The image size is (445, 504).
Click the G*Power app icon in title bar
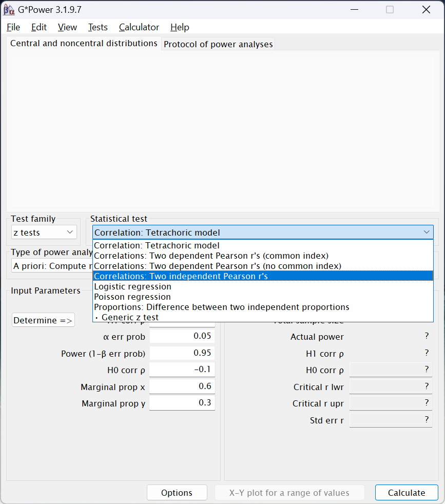click(9, 10)
